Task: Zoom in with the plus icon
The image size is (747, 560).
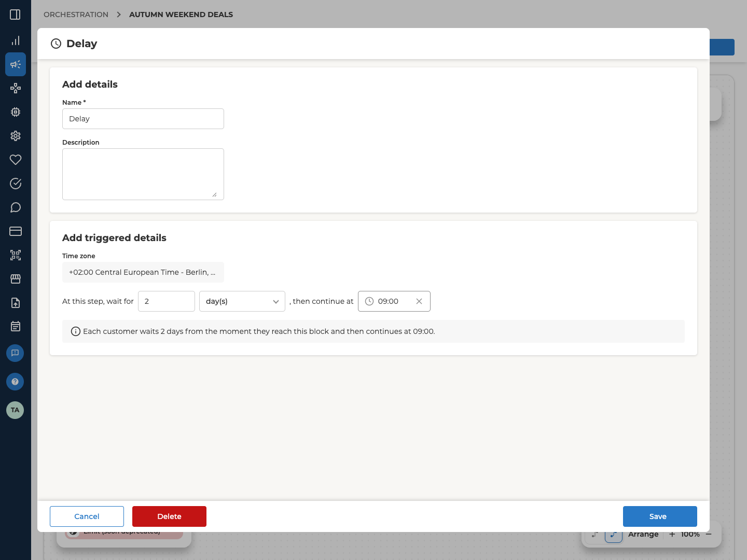Action: pos(672,535)
